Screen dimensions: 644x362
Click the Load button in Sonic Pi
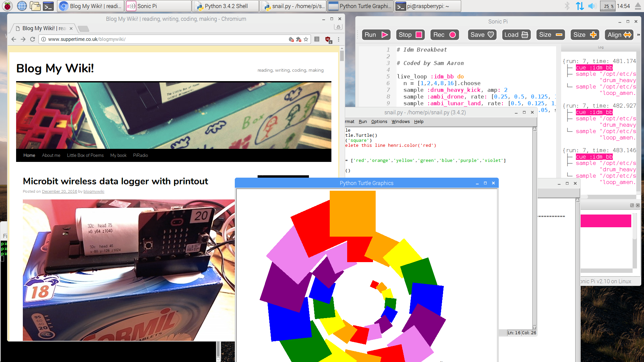click(516, 35)
